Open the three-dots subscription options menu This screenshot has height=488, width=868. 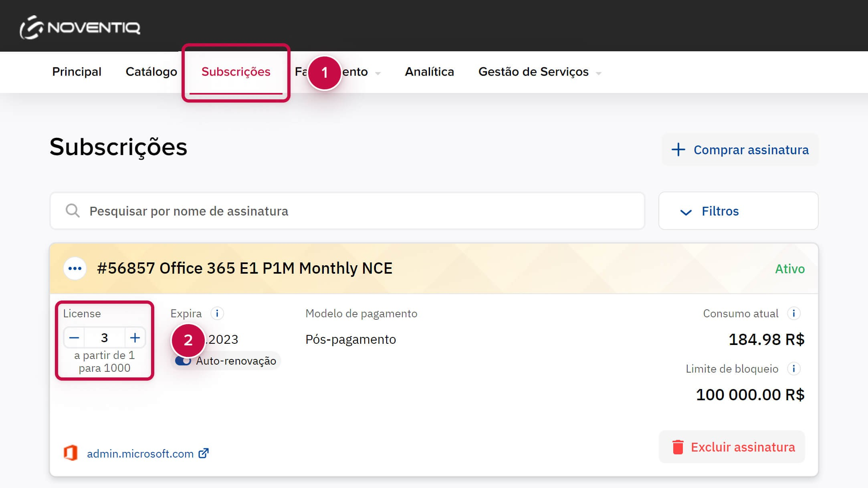coord(75,268)
